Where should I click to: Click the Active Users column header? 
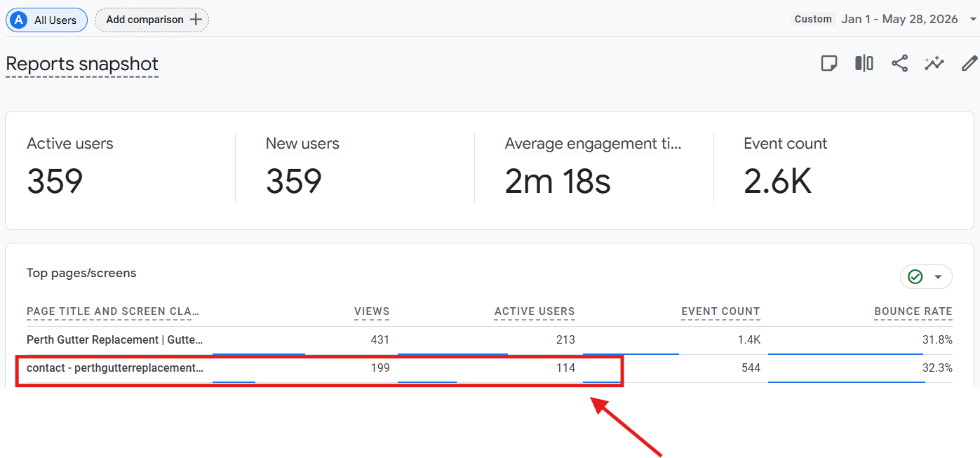click(535, 311)
